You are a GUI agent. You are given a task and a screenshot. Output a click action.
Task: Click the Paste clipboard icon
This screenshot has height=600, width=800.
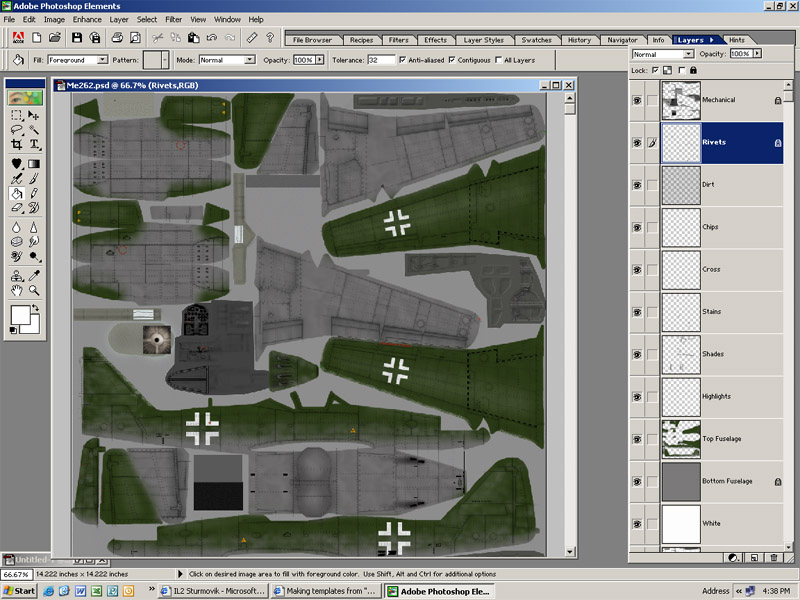[193, 37]
